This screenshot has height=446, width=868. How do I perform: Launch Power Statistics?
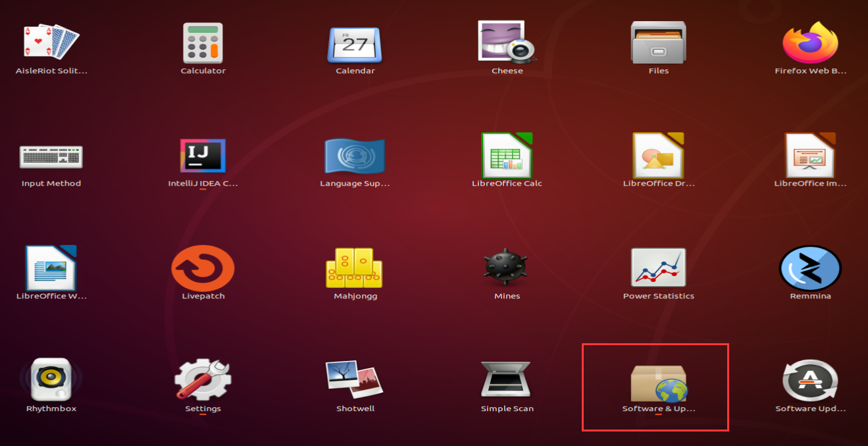click(658, 267)
